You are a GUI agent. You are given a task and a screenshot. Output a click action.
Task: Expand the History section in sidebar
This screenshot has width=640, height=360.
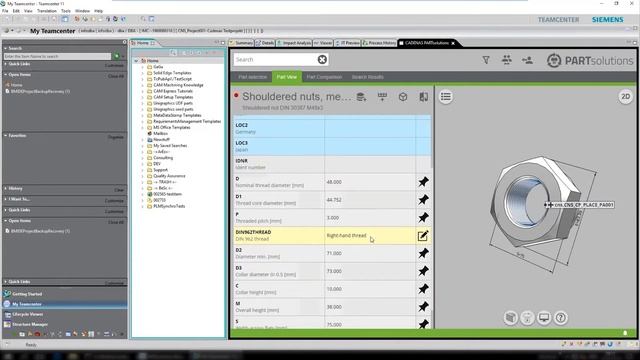point(5,189)
